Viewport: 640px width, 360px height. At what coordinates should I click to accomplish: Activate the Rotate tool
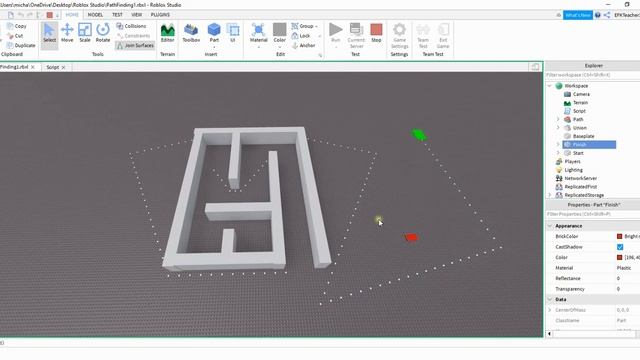coord(103,33)
